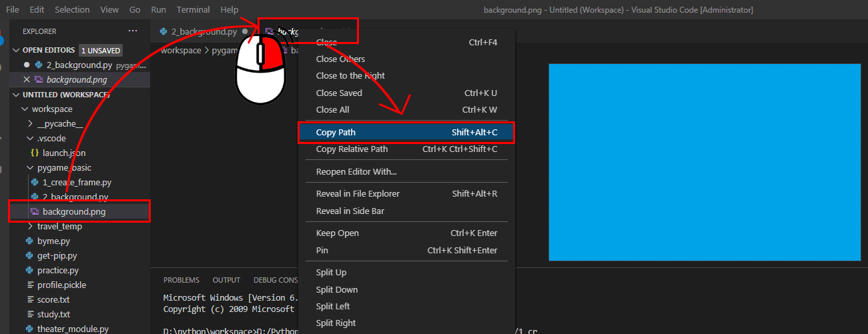868x334 pixels.
Task: Collapse the workspace folder
Action: pos(25,109)
